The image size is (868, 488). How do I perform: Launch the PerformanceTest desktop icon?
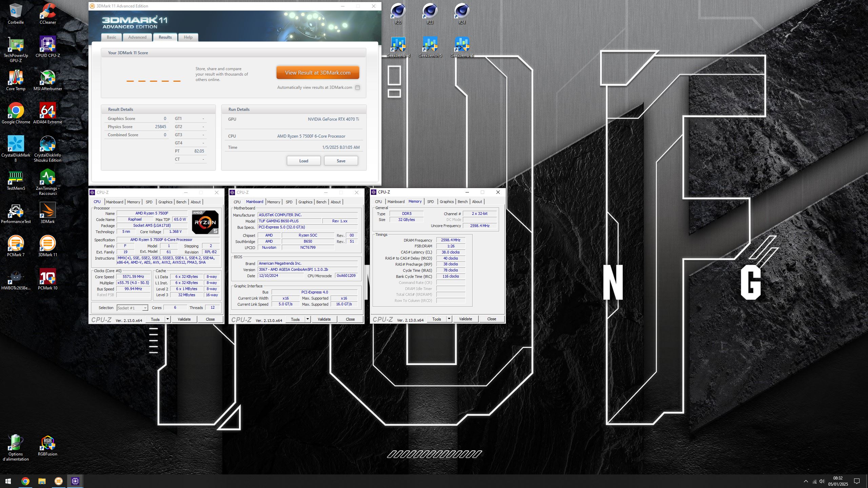point(16,213)
